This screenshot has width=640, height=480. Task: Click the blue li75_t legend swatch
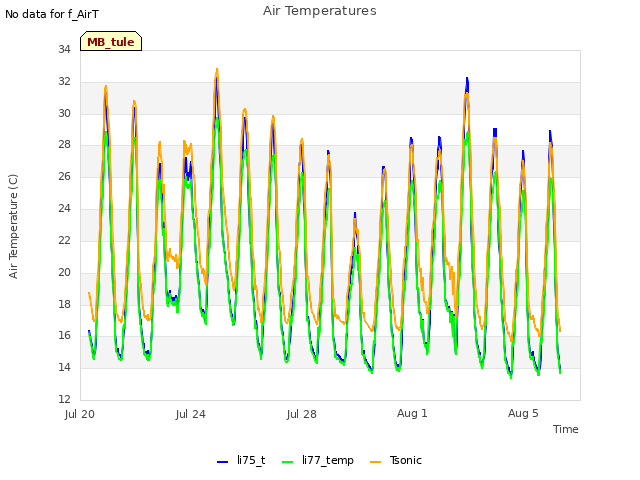click(x=222, y=462)
